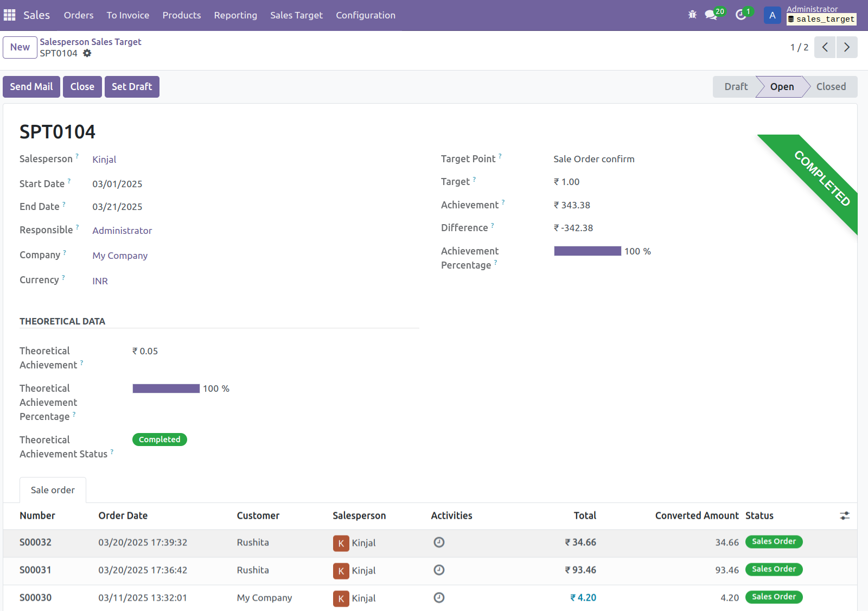
Task: Open the apps grid menu icon
Action: tap(10, 15)
